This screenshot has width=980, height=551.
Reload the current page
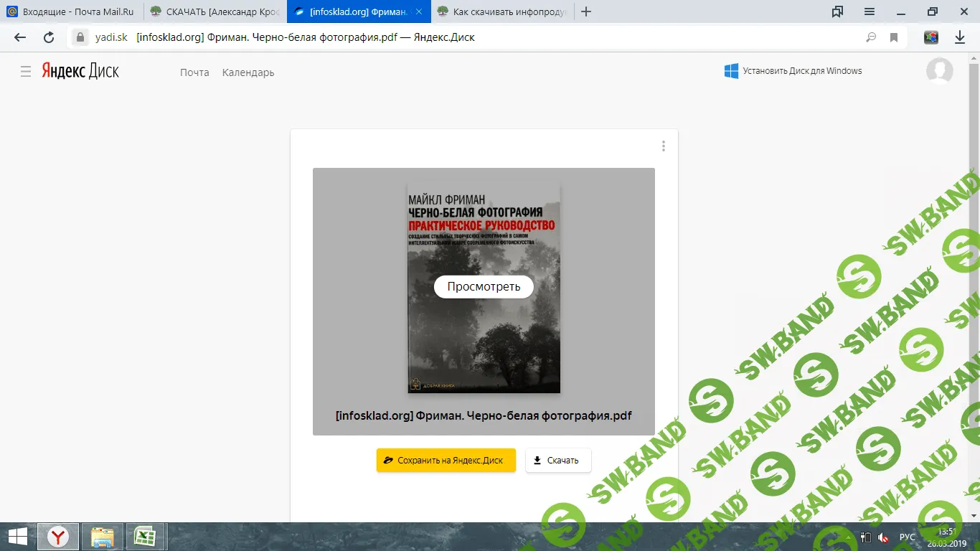49,37
